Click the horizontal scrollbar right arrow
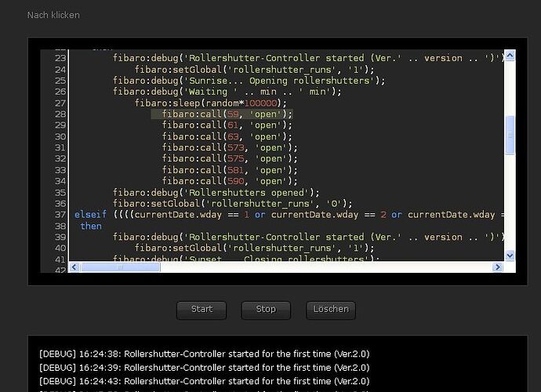Screen dimensions: 541x392 tap(498, 267)
